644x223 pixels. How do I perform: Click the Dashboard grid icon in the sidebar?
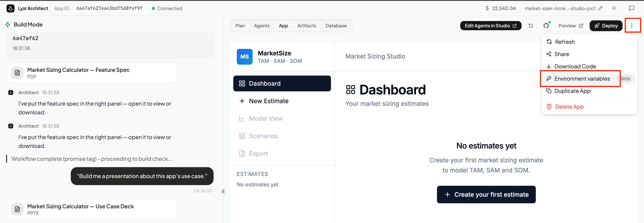pyautogui.click(x=242, y=83)
